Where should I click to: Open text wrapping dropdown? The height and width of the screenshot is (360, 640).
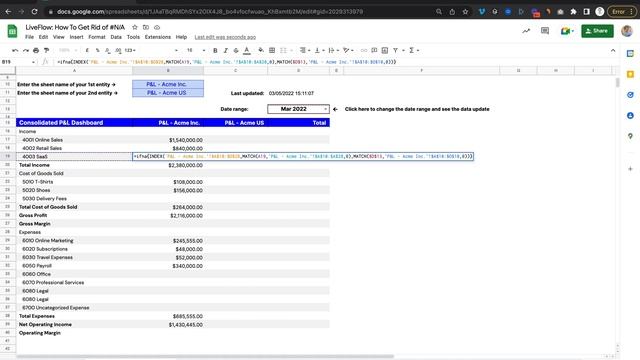tap(333, 50)
